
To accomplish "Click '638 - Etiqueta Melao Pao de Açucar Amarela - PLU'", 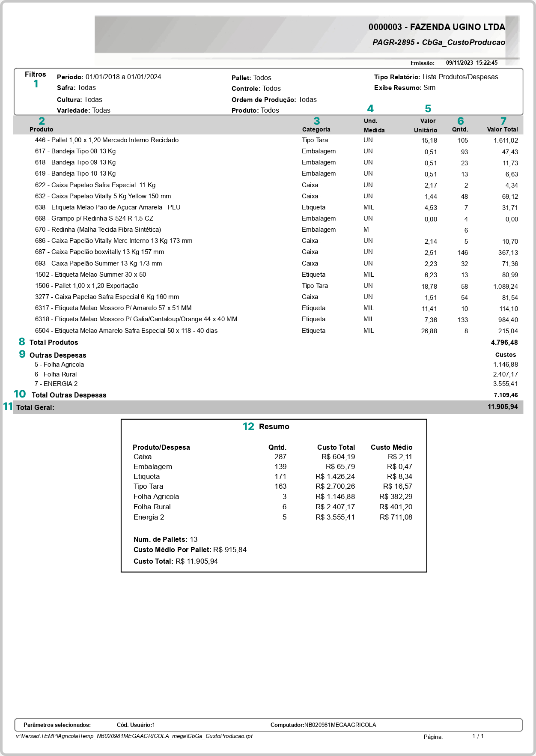I will tap(108, 207).
